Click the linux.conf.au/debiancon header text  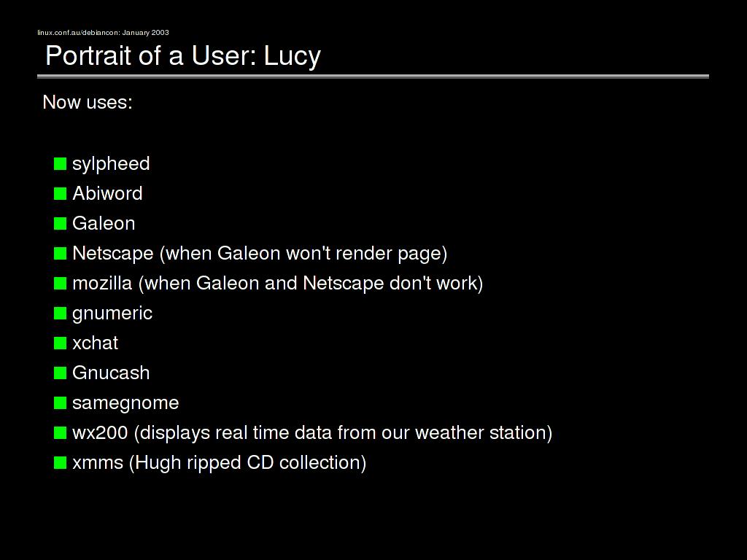(x=103, y=32)
